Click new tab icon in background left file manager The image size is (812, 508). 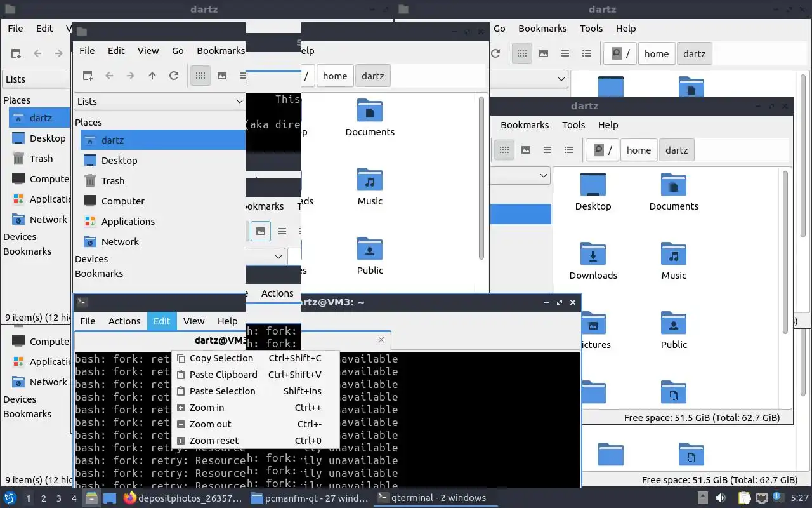coord(16,53)
